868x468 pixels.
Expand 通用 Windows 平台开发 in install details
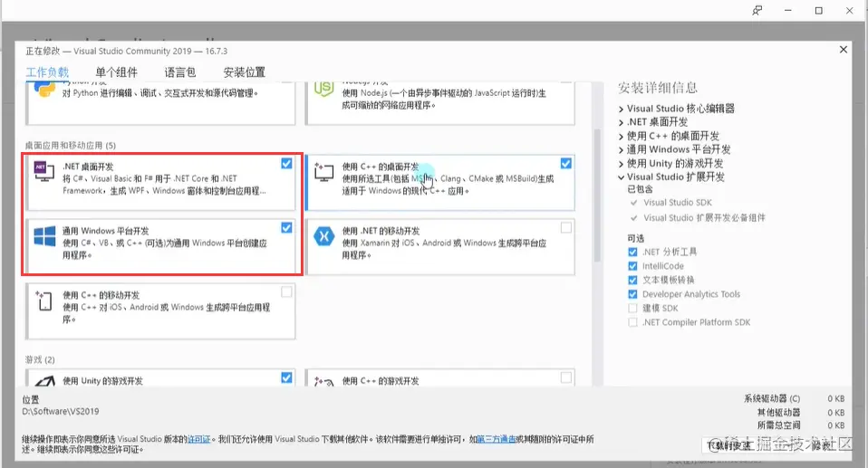622,150
